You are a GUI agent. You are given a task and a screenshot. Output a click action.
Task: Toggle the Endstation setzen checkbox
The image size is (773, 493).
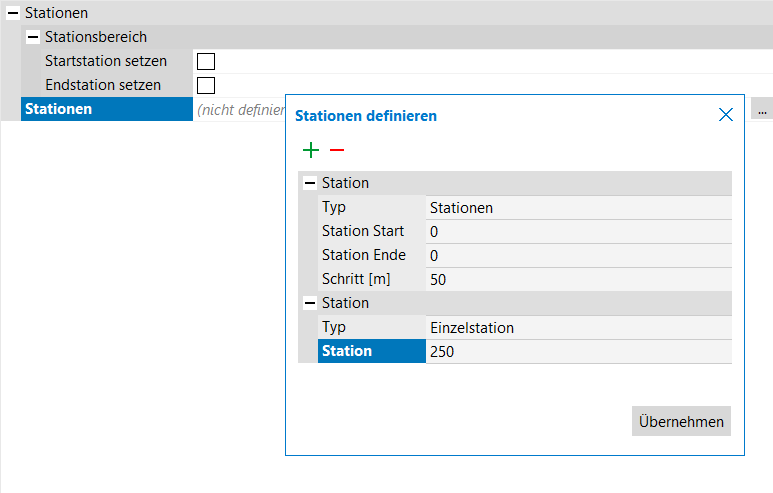[206, 86]
